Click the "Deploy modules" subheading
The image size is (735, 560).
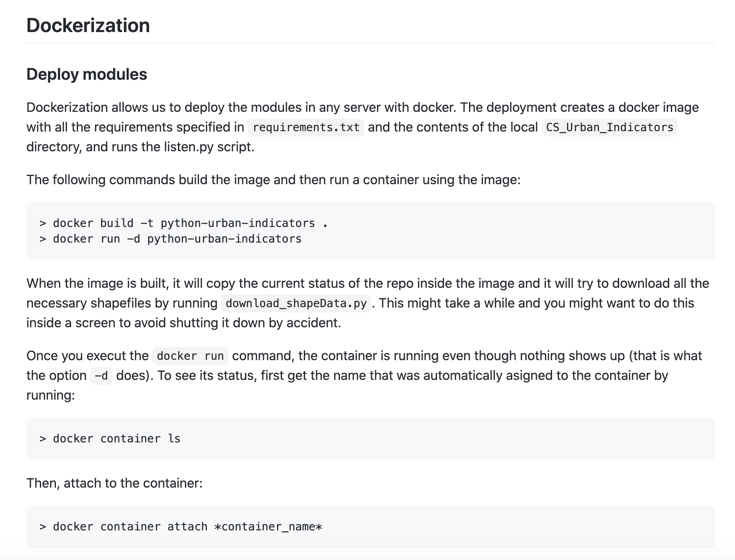[x=87, y=74]
